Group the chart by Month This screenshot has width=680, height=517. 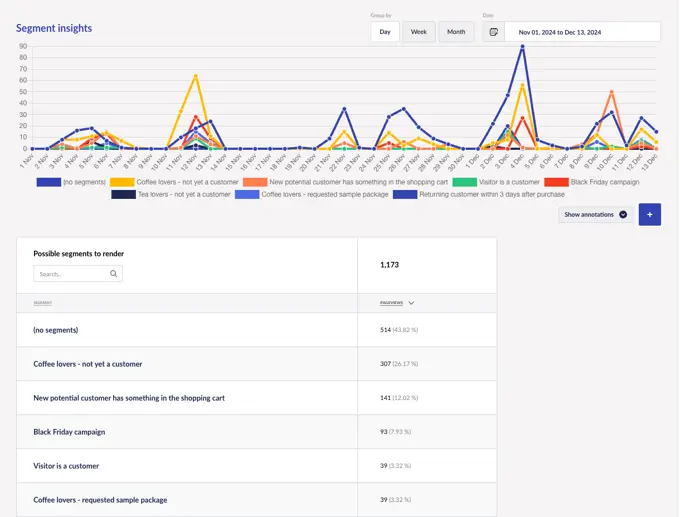[x=456, y=32]
